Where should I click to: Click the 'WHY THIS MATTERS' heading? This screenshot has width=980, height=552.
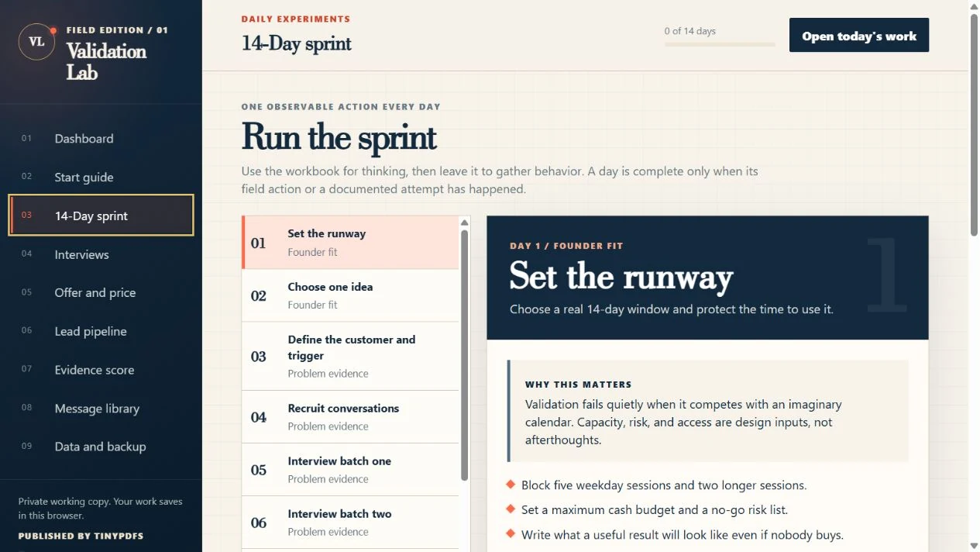tap(578, 385)
